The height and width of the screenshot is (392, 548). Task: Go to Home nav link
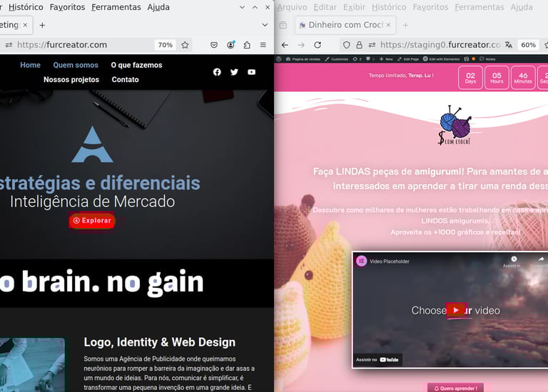[30, 65]
